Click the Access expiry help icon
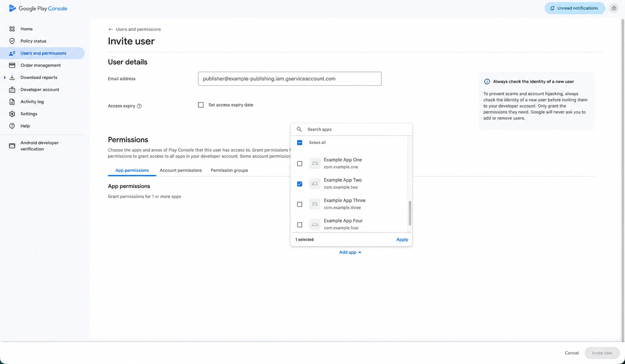625x364 pixels. pyautogui.click(x=139, y=106)
